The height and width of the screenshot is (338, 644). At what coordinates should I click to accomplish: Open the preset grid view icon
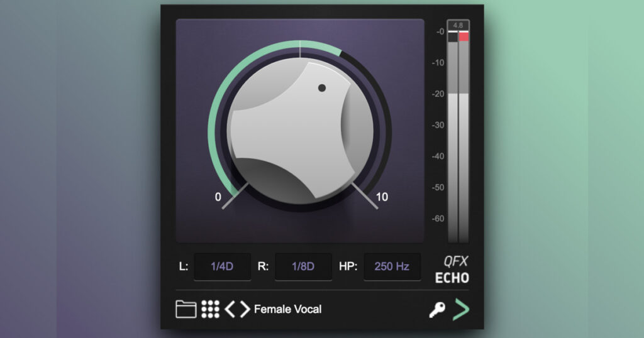210,309
